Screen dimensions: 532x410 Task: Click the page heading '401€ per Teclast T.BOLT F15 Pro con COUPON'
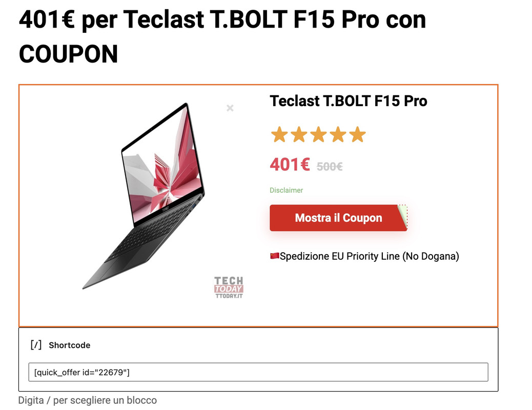[222, 37]
